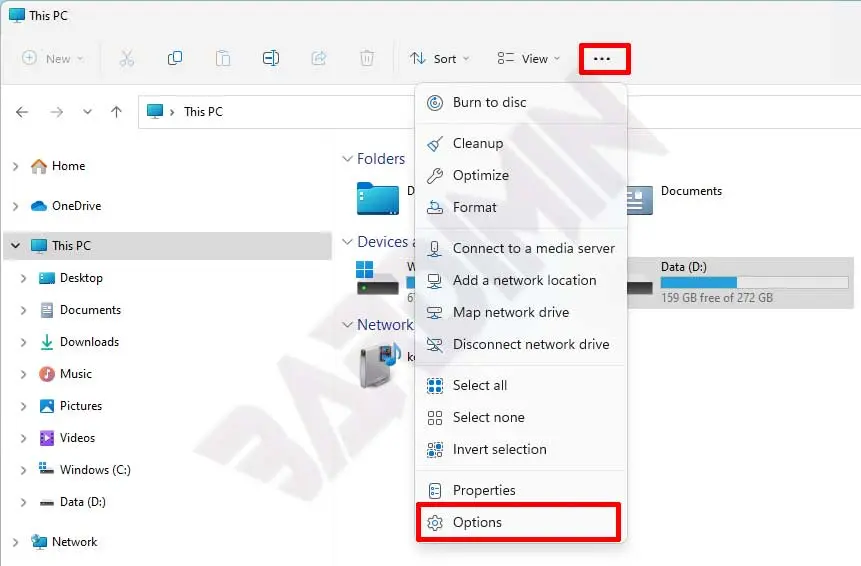This screenshot has height=566, width=861.
Task: Click the Downloads arrow icon in sidebar
Action: tap(47, 342)
